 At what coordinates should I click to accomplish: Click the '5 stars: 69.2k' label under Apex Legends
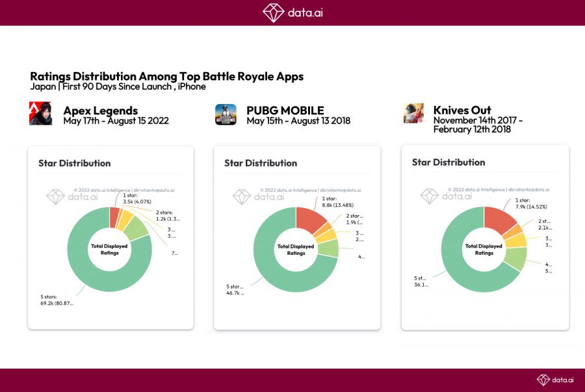point(57,300)
